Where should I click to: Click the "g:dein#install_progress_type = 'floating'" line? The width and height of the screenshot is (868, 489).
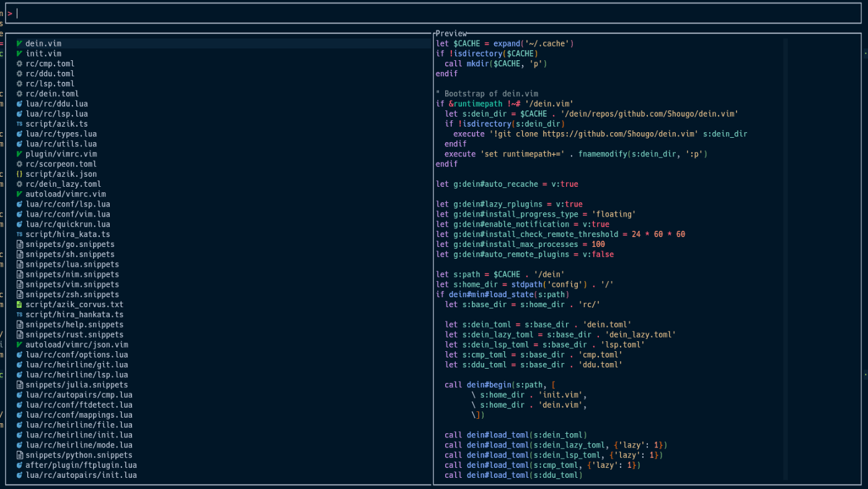click(x=536, y=214)
